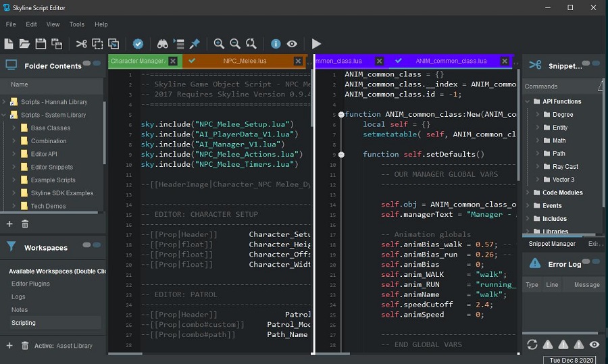This screenshot has width=608, height=364.
Task: Click the Workspaces funnel icon
Action: [11, 246]
